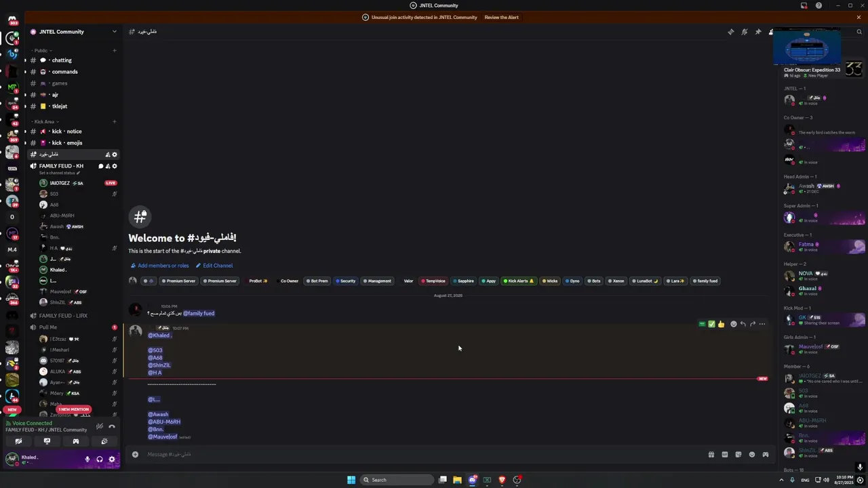Reply to the highlighted message

pyautogui.click(x=743, y=324)
